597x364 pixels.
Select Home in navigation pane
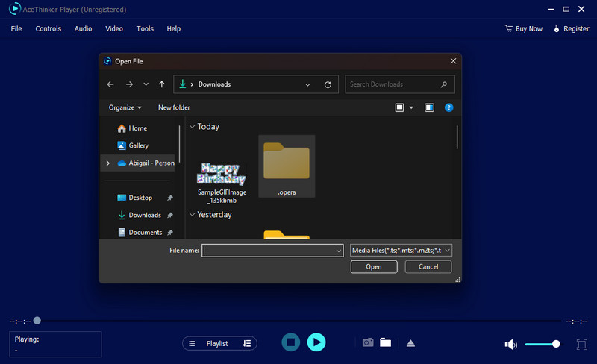[138, 128]
